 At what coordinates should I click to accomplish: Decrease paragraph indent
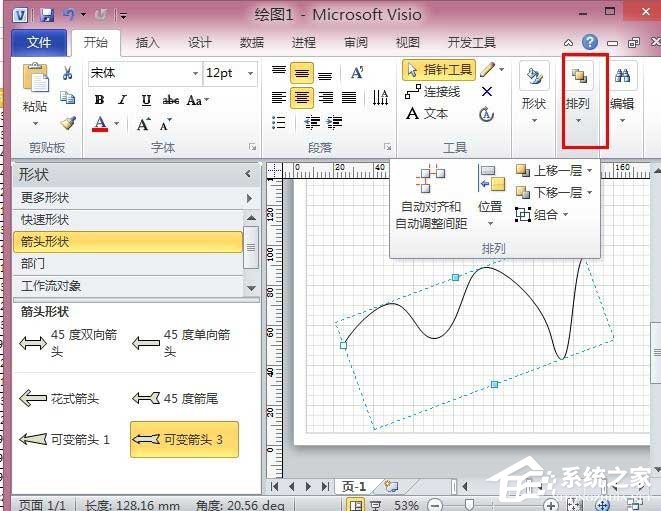(312, 122)
